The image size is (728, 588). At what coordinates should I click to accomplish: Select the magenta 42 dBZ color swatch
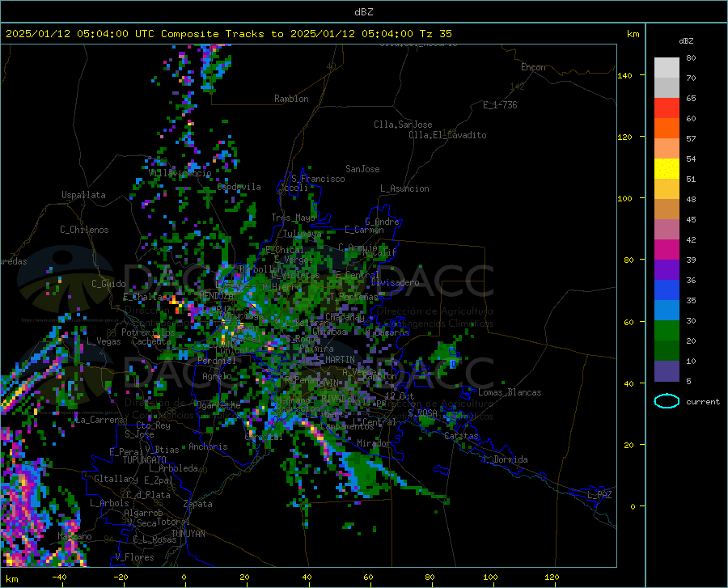[x=667, y=250]
